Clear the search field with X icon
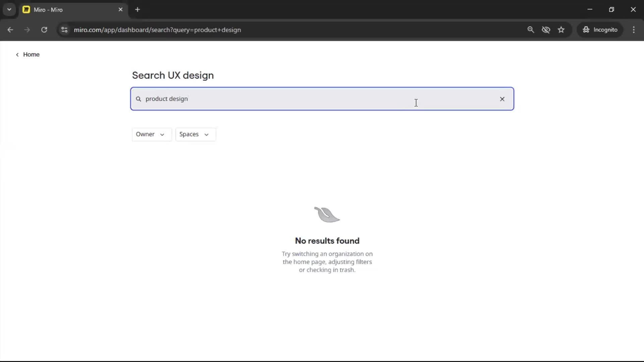 (502, 99)
